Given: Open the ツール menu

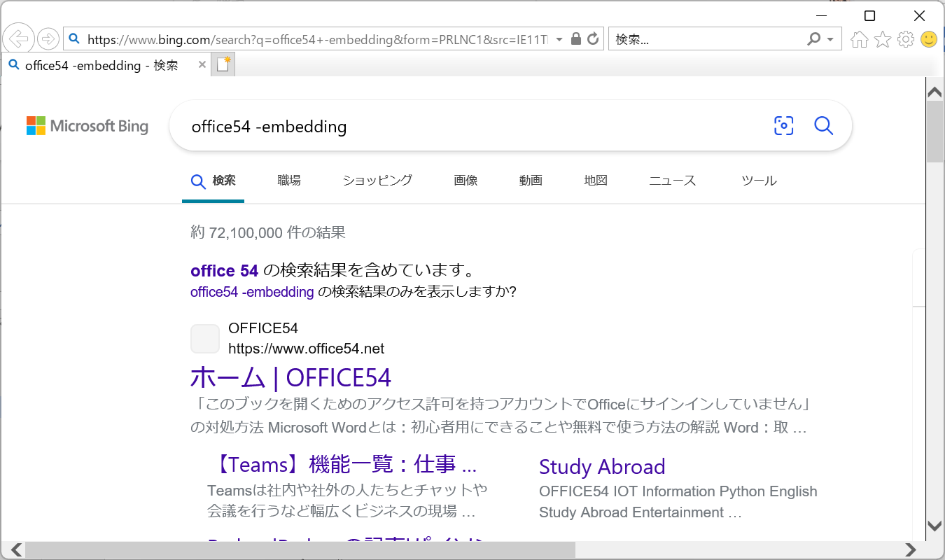Looking at the screenshot, I should pos(759,181).
